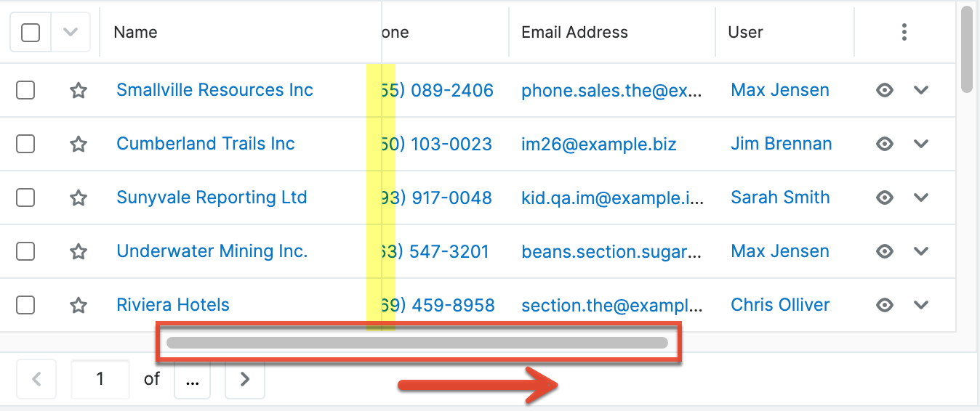Open column options three-dot menu
Image resolution: width=980 pixels, height=411 pixels.
click(904, 32)
